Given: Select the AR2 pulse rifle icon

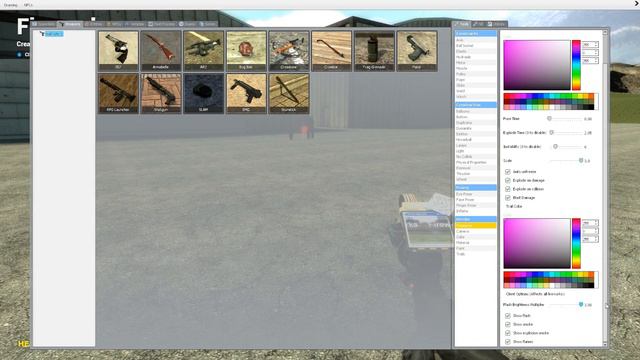Looking at the screenshot, I should click(204, 51).
